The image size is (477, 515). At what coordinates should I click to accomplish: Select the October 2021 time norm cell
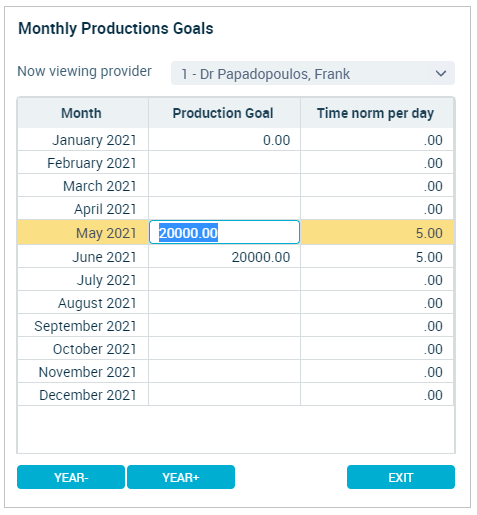pos(377,349)
